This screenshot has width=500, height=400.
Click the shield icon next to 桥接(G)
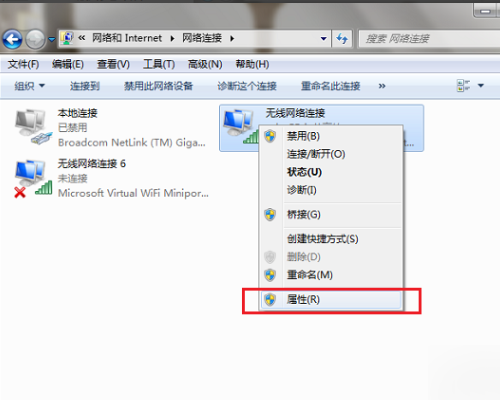(x=270, y=215)
